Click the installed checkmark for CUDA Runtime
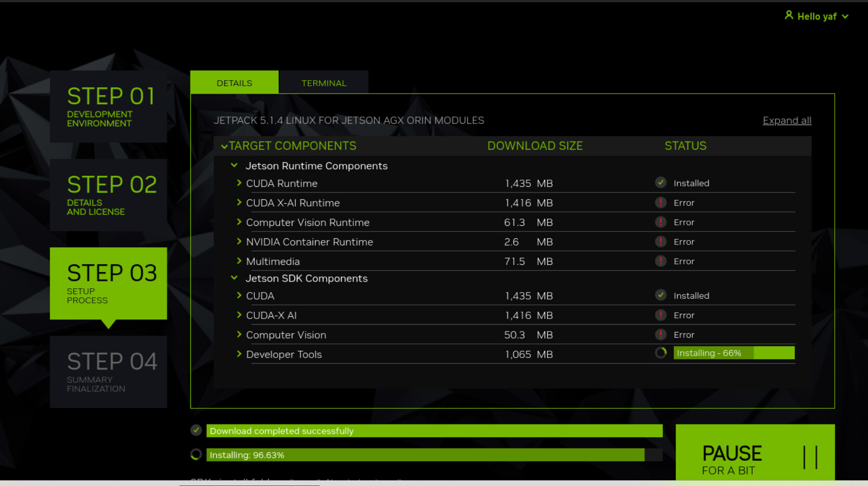 click(x=660, y=183)
